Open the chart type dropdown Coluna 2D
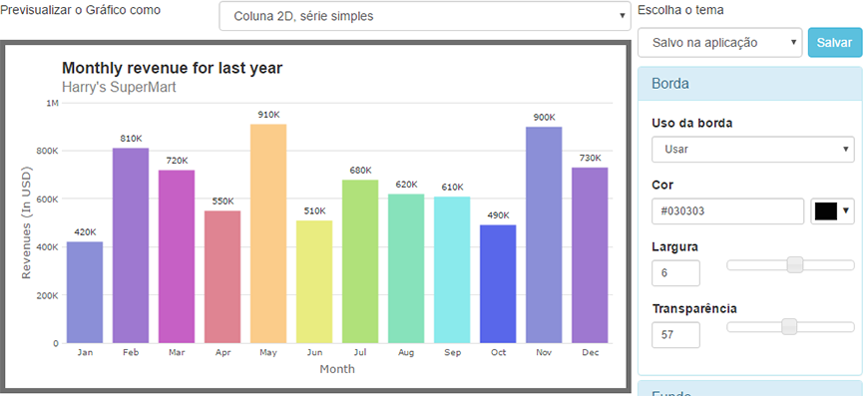 (x=425, y=16)
